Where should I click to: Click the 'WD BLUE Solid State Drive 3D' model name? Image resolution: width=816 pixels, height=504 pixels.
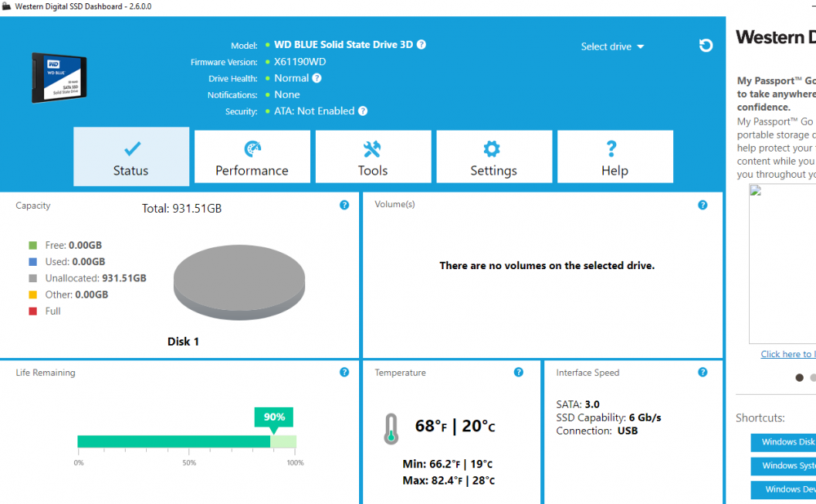click(x=344, y=45)
